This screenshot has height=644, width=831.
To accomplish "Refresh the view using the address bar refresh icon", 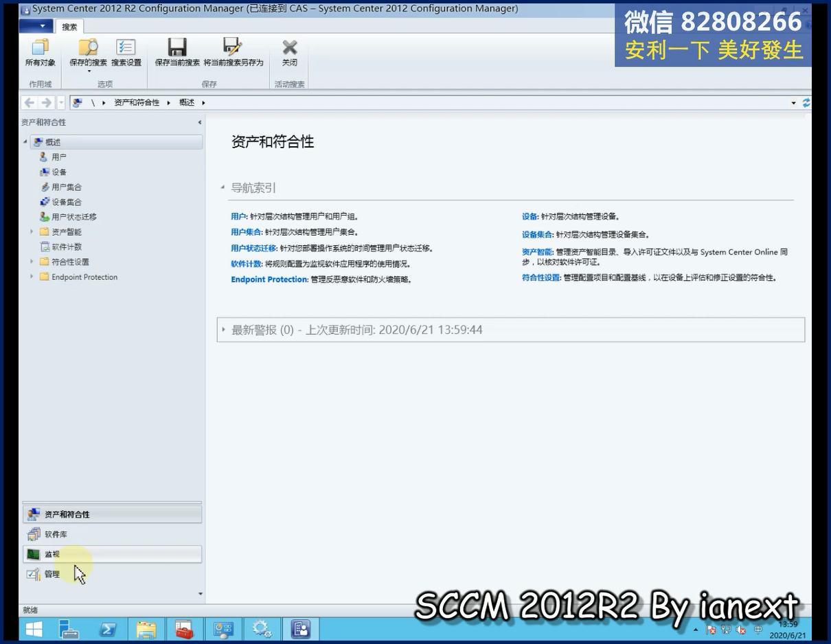I will [x=806, y=102].
